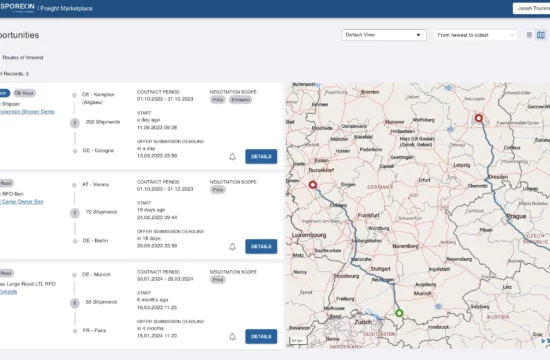Click the Price tag on the Kempten offer
This screenshot has height=360, width=550.
tap(218, 100)
